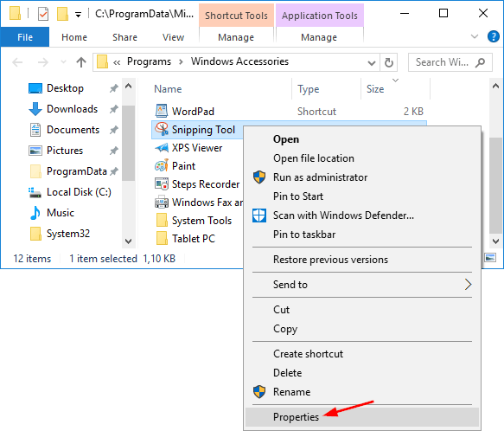Open the Customize Quick Access Toolbar dropdown

[x=78, y=15]
